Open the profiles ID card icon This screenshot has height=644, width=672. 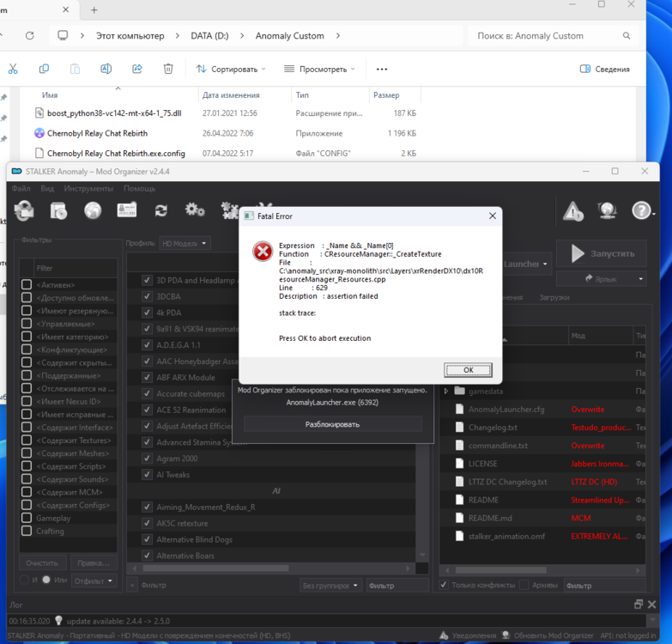pyautogui.click(x=127, y=210)
